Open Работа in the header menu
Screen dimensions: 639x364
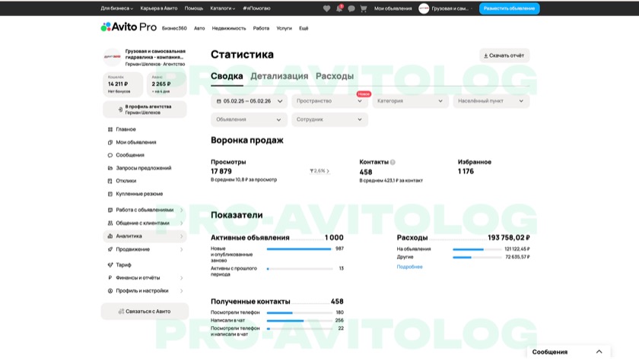point(261,29)
